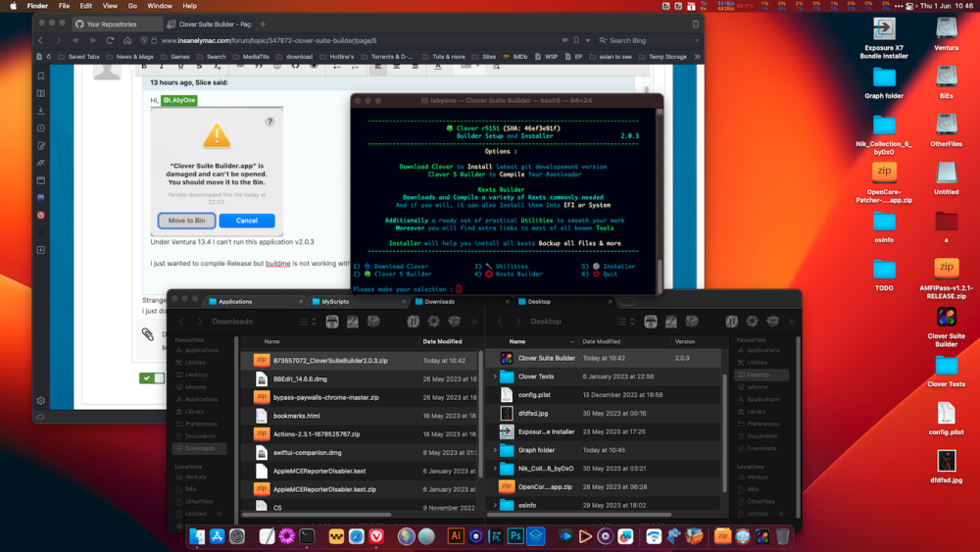This screenshot has height=552, width=980.
Task: Reload the page in Vivaldi
Action: (x=110, y=40)
